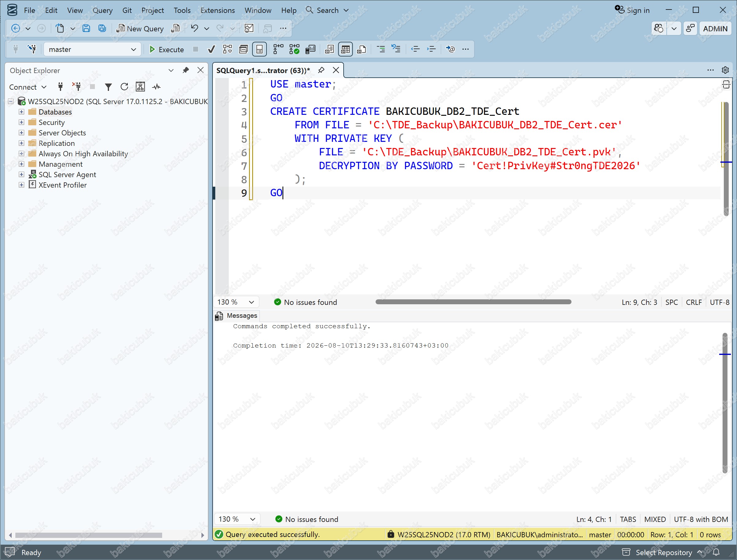
Task: Expand the Databases node
Action: pyautogui.click(x=21, y=112)
